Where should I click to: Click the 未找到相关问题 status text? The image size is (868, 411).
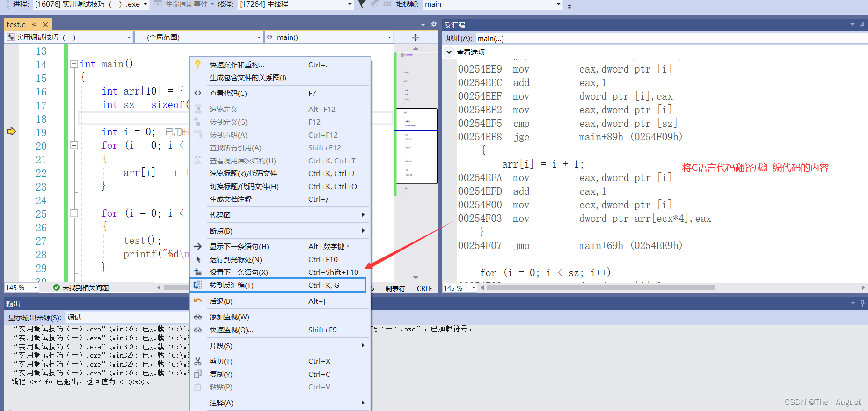pyautogui.click(x=86, y=287)
